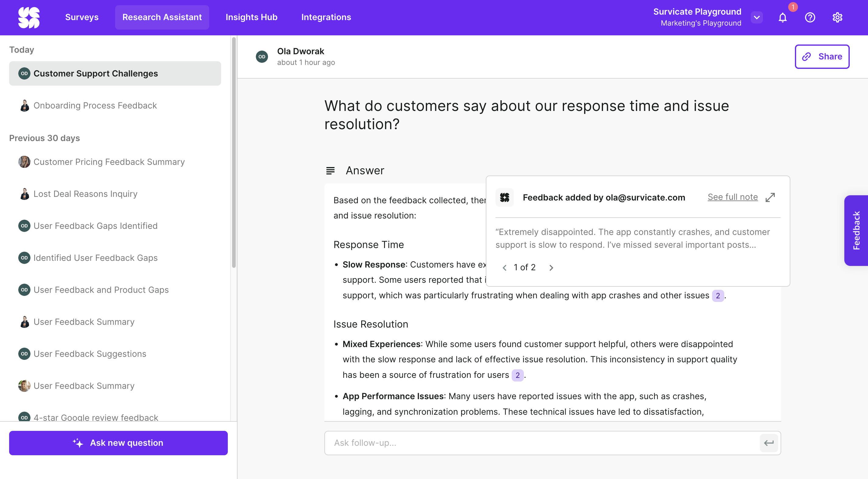Click the answer outline icon beside Answer heading

[x=331, y=170]
